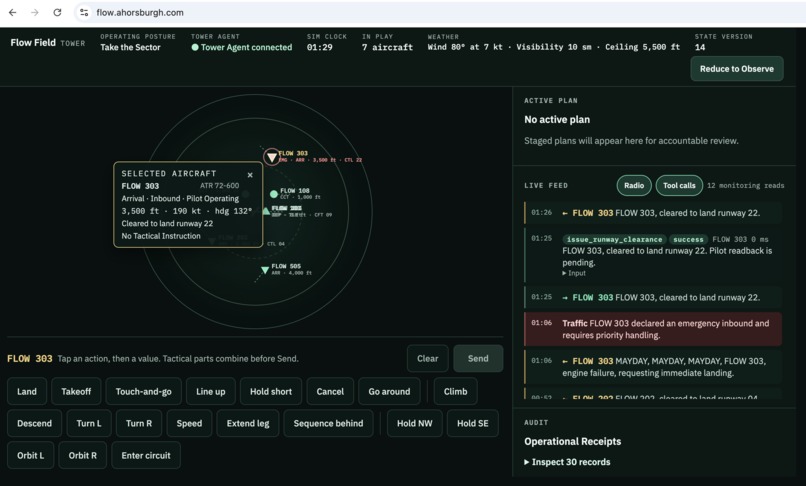
Task: Choose the Orbit L action
Action: click(x=30, y=455)
